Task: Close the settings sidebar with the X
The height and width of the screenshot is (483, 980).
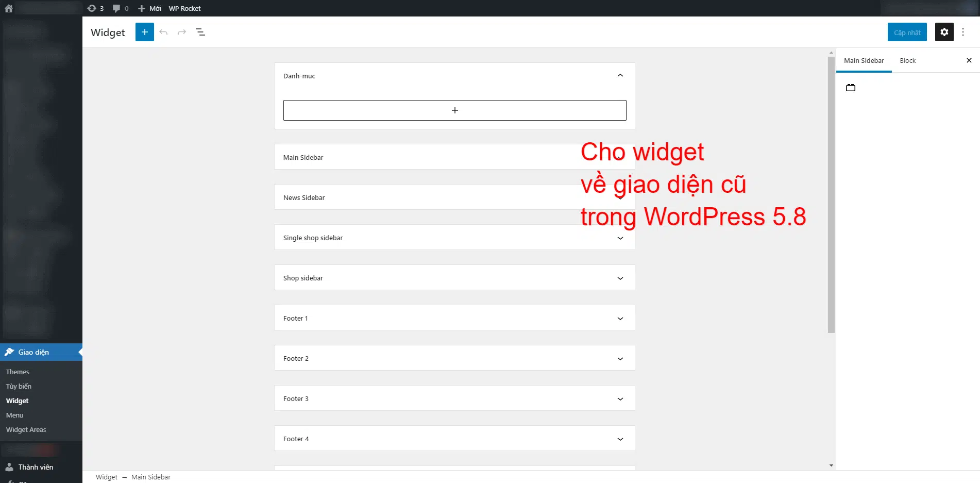Action: pyautogui.click(x=969, y=60)
